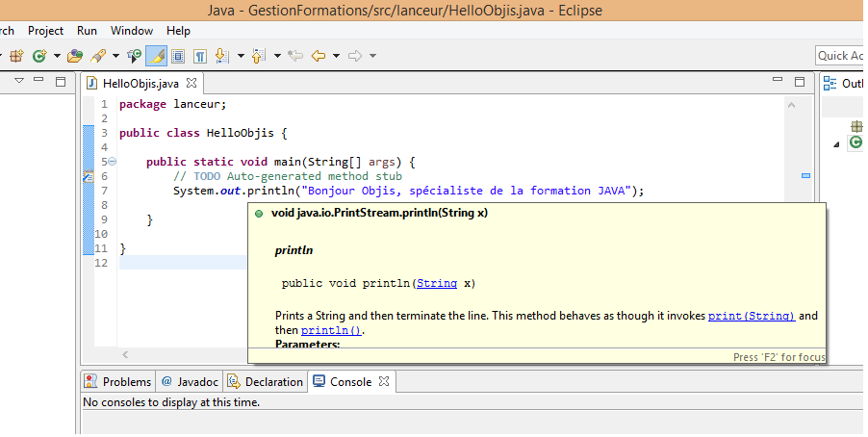The width and height of the screenshot is (868, 437).
Task: Switch to the Javadoc tab
Action: pos(190,381)
